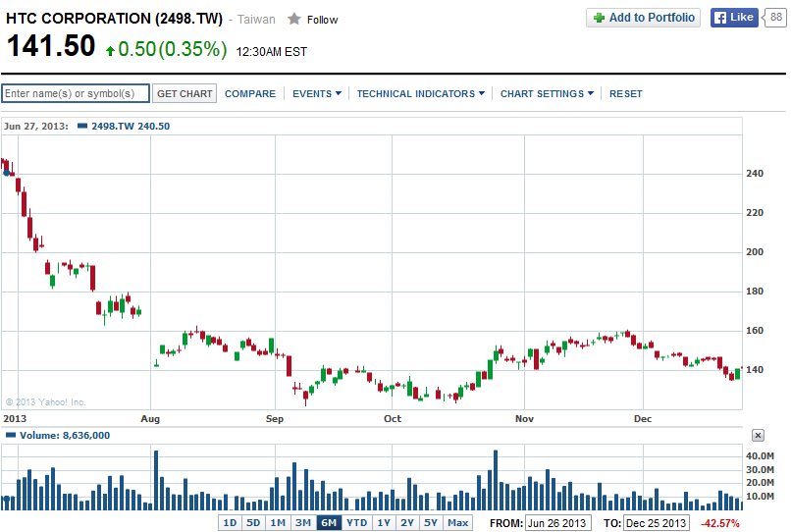Click the 2498.TW 240.50 legend label
This screenshot has width=791, height=532.
coord(131,127)
